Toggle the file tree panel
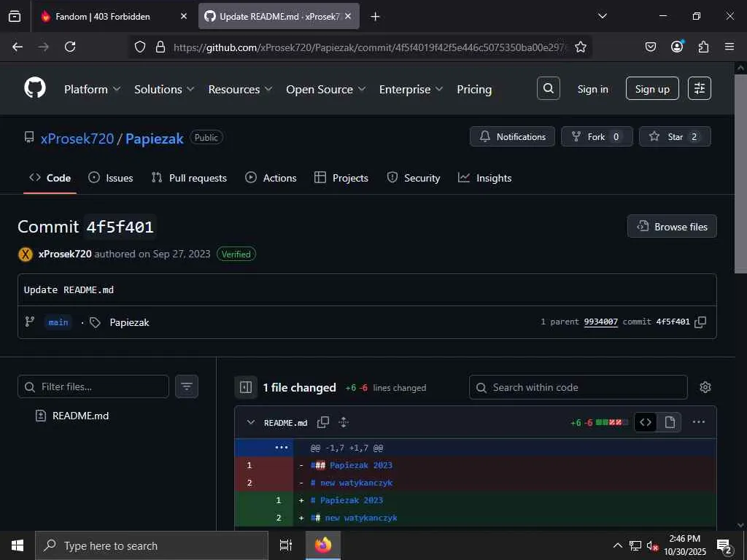The width and height of the screenshot is (747, 560). [246, 387]
